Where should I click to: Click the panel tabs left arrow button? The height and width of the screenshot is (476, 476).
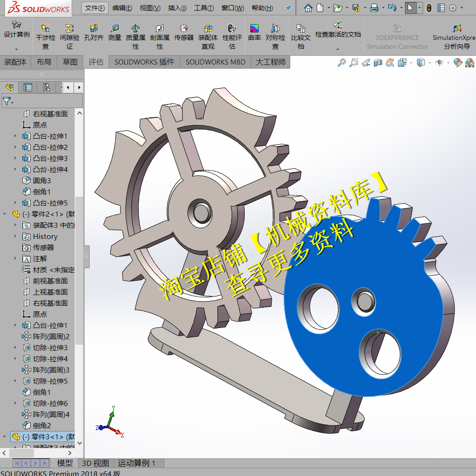point(68,87)
